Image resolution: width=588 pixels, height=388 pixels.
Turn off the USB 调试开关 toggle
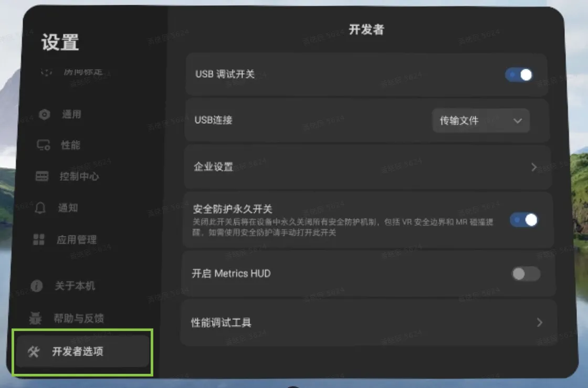point(519,75)
